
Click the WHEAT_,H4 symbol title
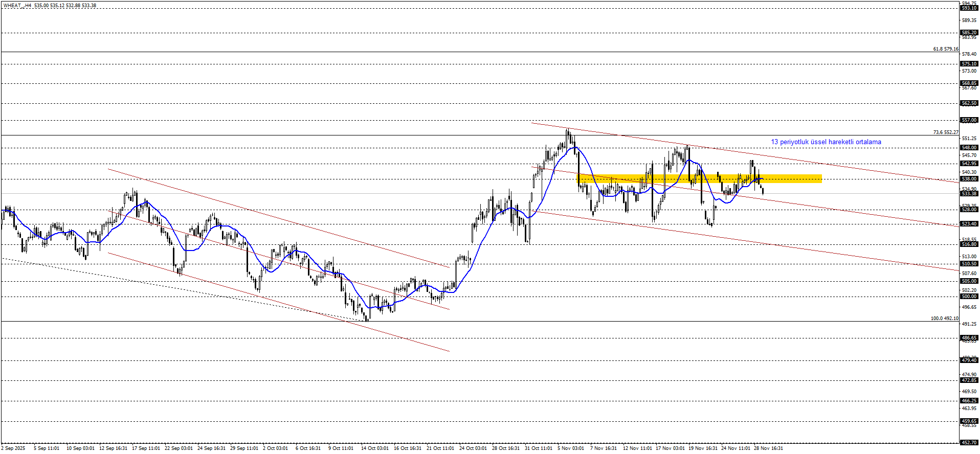[x=17, y=6]
